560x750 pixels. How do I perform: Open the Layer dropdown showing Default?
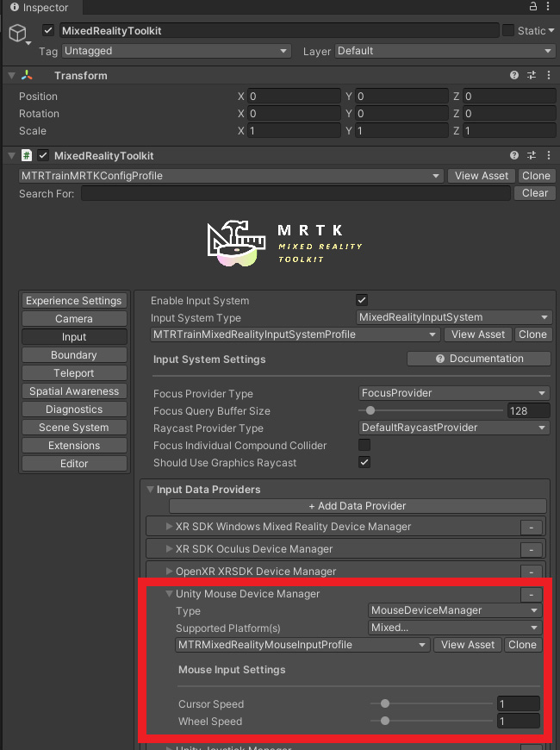click(x=445, y=51)
